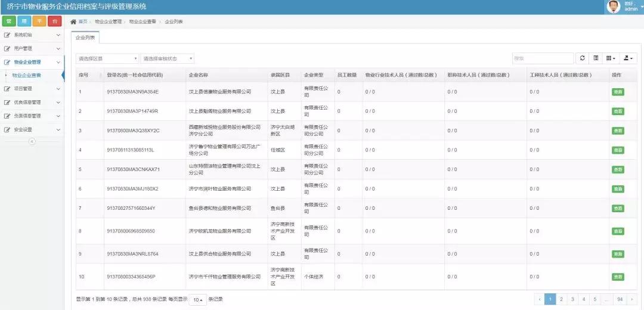
Task: Click 查看 for row 91370830MA3NRL8764
Action: tap(618, 254)
